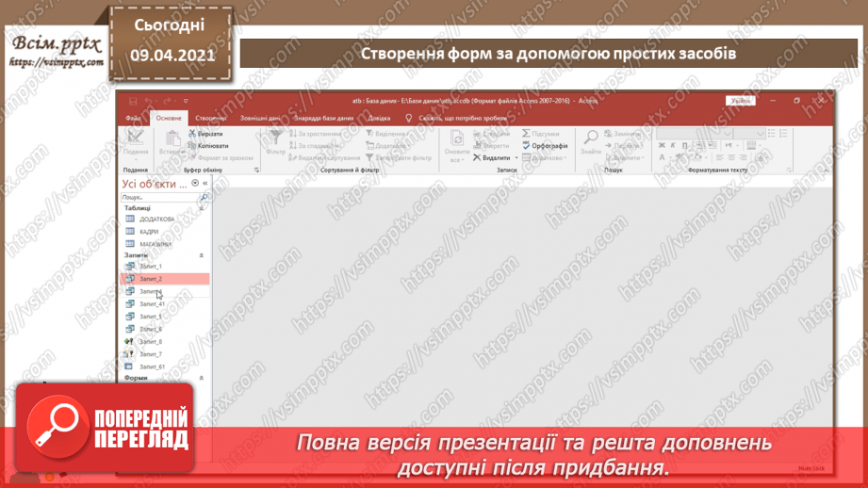Screen dimensions: 868x488
Task: Click the Увійти sign-in button
Action: click(740, 101)
